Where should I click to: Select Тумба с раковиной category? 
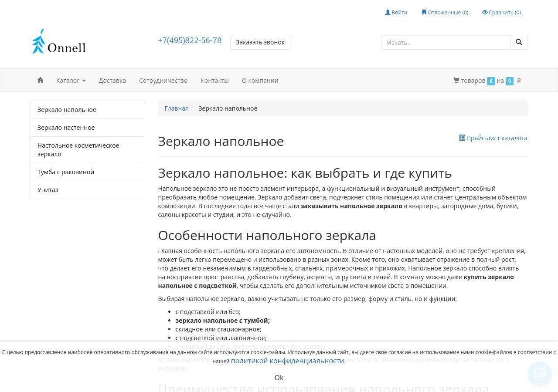pos(88,172)
